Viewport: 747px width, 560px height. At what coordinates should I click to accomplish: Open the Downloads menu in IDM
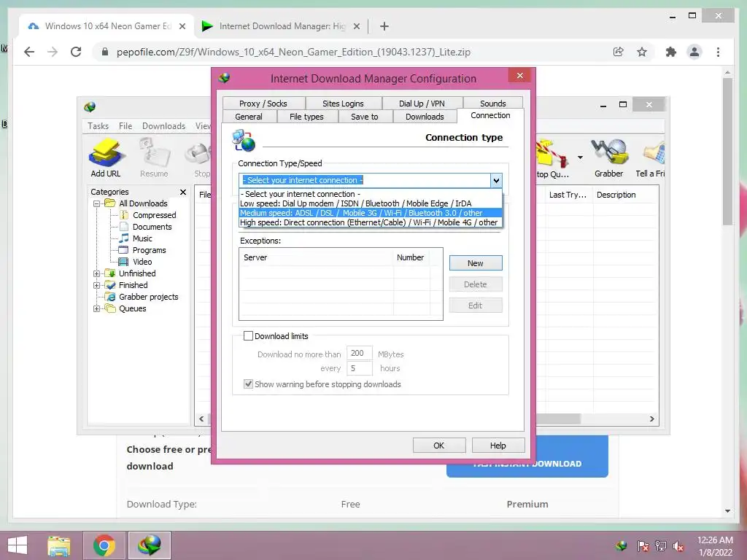pyautogui.click(x=163, y=125)
